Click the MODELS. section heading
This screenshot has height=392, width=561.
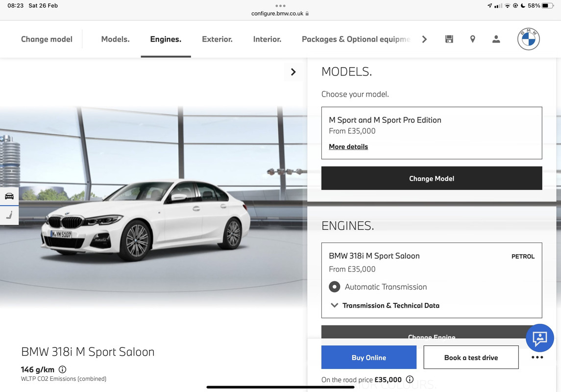pyautogui.click(x=347, y=72)
